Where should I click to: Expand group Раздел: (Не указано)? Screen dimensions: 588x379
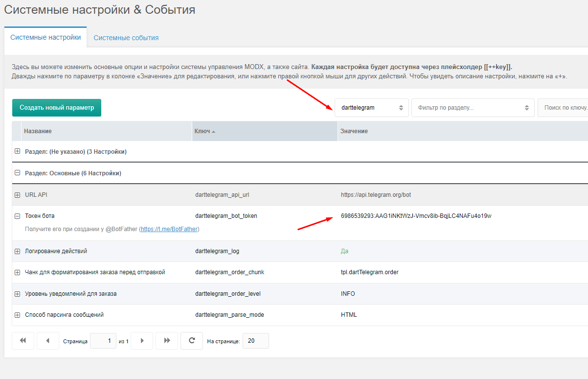coord(17,152)
